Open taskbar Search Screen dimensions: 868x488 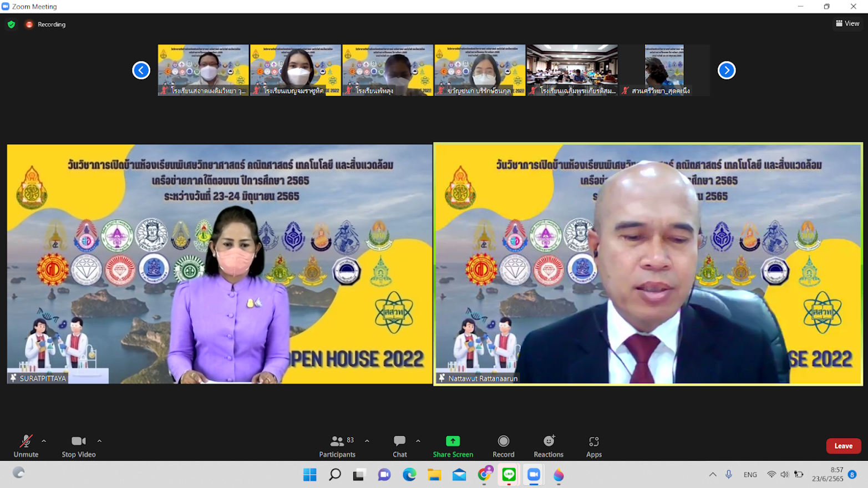335,475
